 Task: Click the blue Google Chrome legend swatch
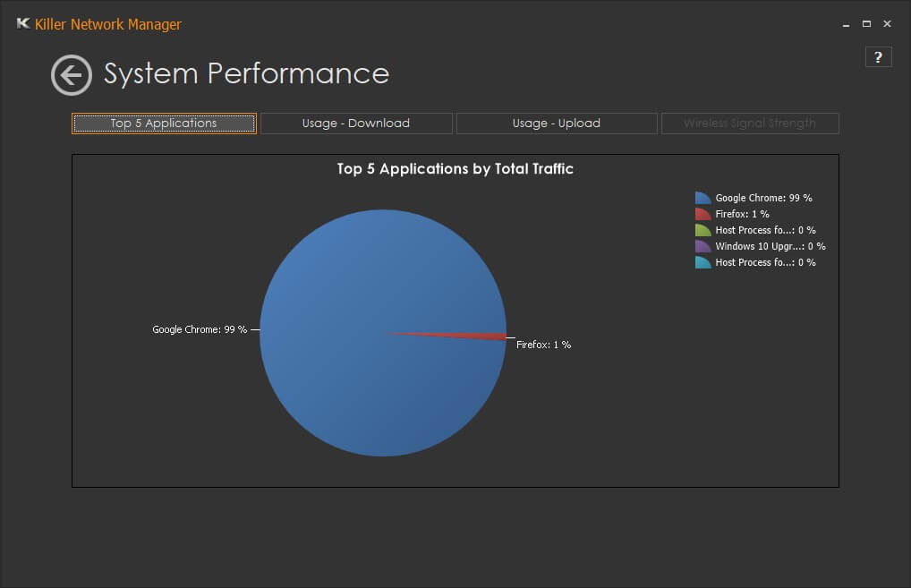click(x=703, y=199)
